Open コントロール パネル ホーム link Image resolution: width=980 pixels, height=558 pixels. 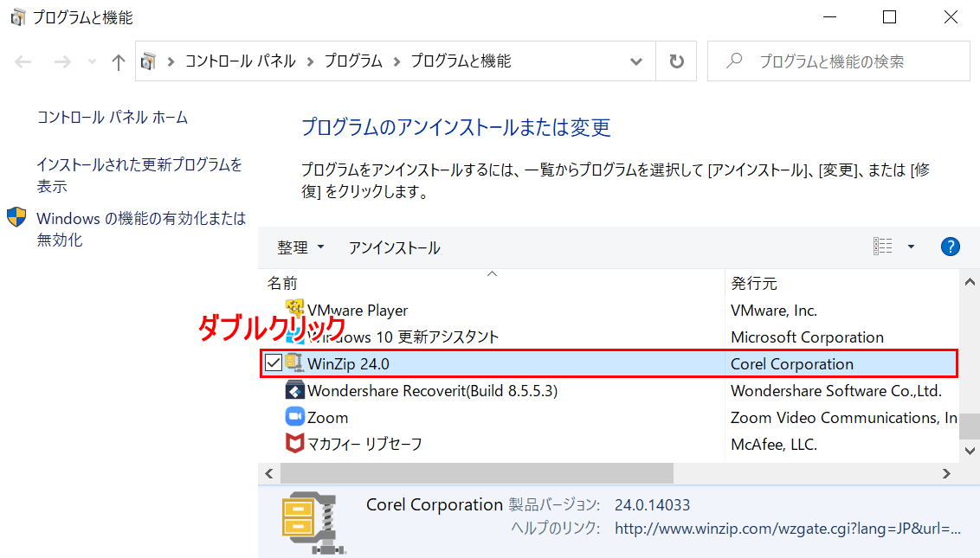(x=113, y=118)
